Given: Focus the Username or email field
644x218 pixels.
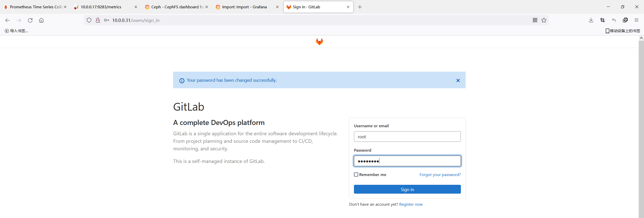Looking at the screenshot, I should tap(407, 137).
